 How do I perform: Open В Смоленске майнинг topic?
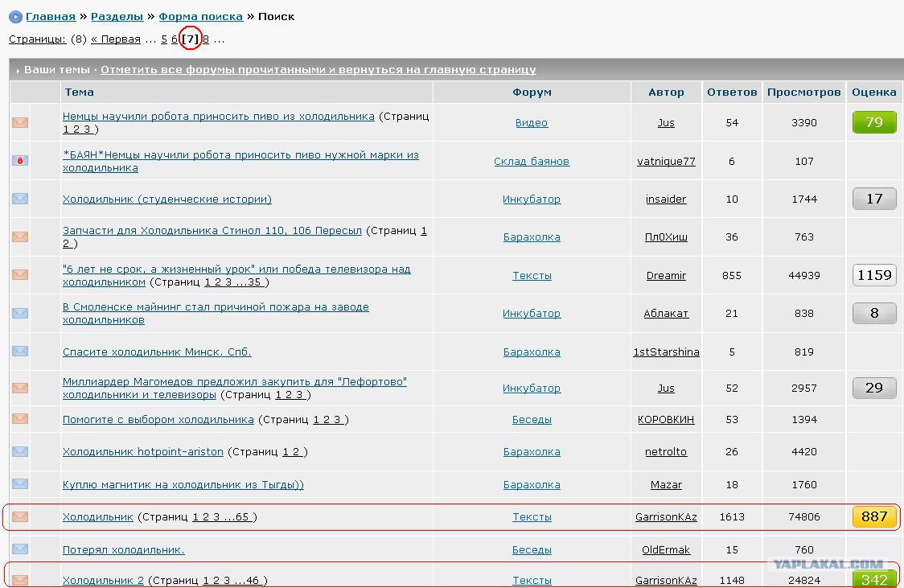point(216,314)
